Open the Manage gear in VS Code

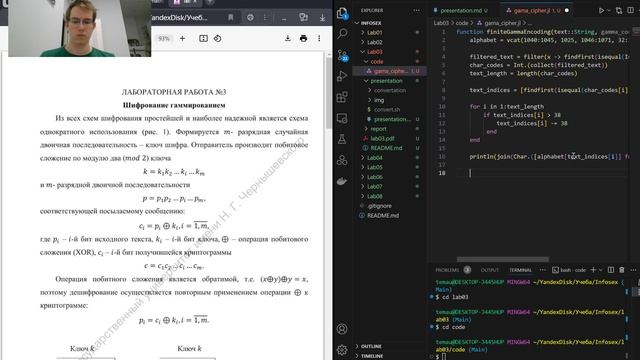(x=342, y=350)
